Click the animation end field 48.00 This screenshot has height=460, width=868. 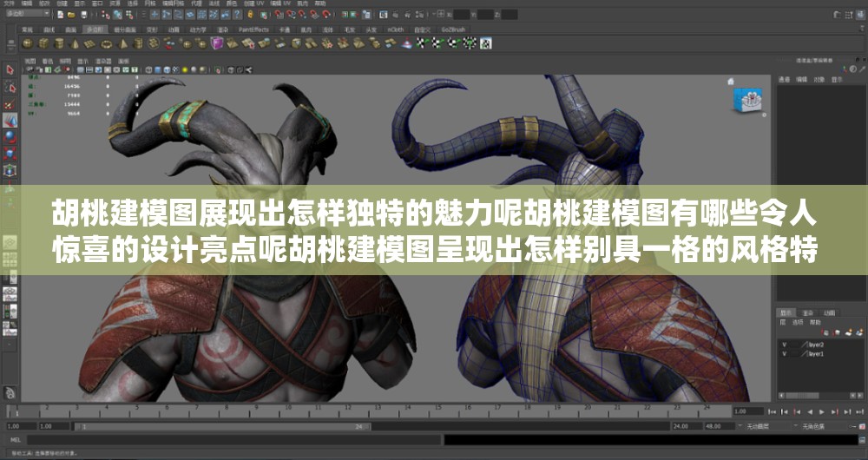719,427
